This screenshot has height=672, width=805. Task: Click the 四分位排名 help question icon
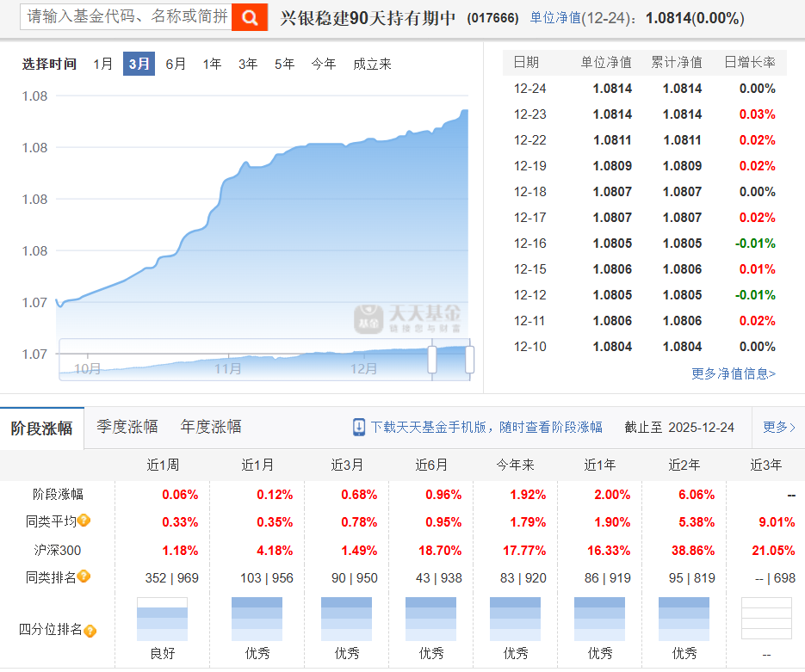click(90, 631)
